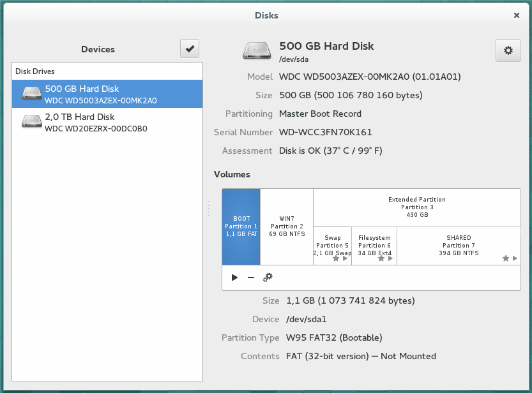Click the Disk is OK assessment text
The image size is (532, 393).
[330, 151]
